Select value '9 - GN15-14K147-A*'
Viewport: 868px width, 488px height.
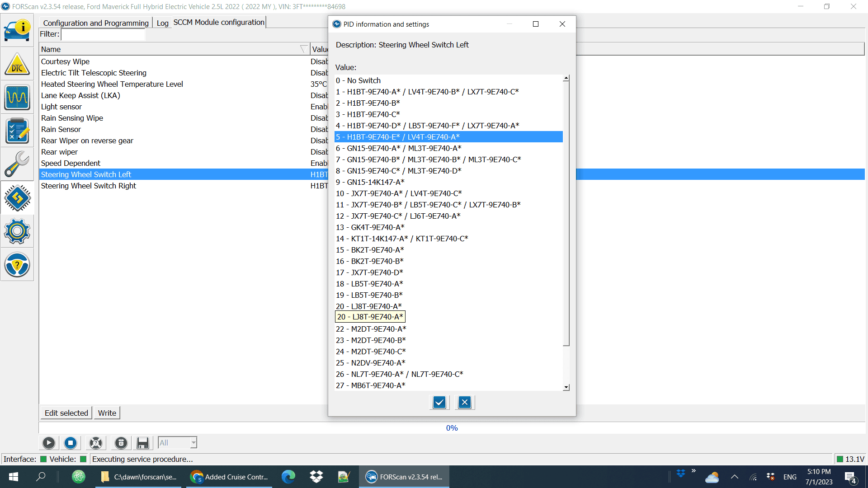[448, 182]
